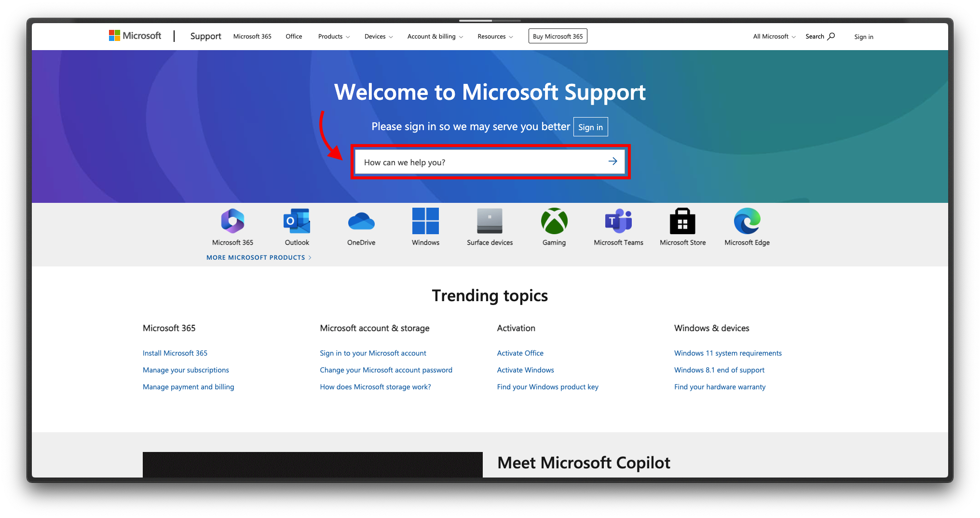Open Windows 11 system requirements link
The image size is (980, 518).
pyautogui.click(x=728, y=353)
